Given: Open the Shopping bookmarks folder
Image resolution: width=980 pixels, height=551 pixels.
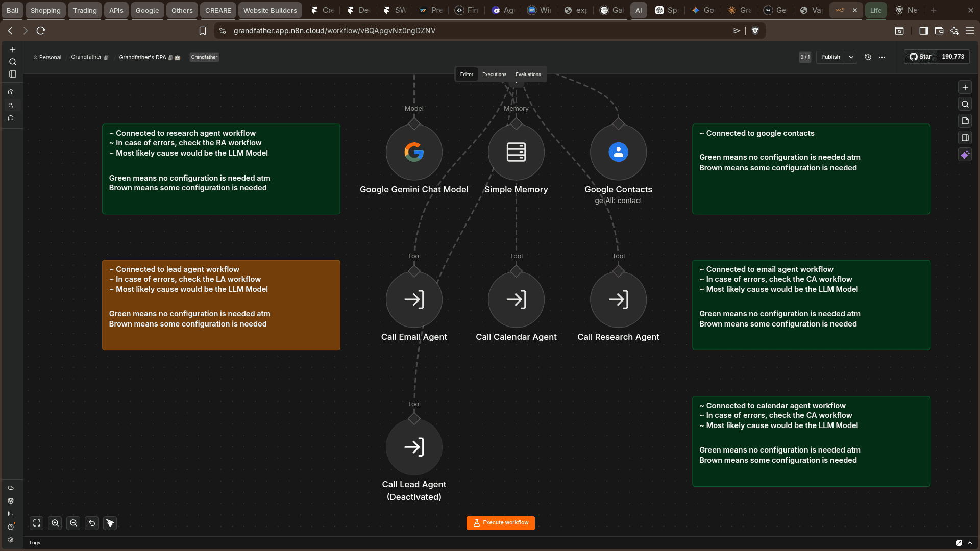Looking at the screenshot, I should pyautogui.click(x=45, y=10).
